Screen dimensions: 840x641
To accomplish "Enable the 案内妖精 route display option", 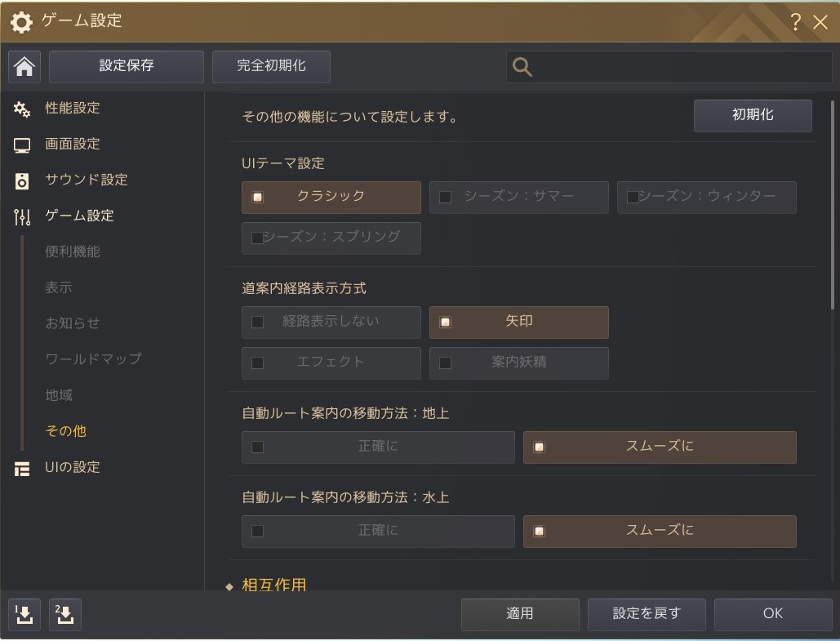I will point(446,363).
